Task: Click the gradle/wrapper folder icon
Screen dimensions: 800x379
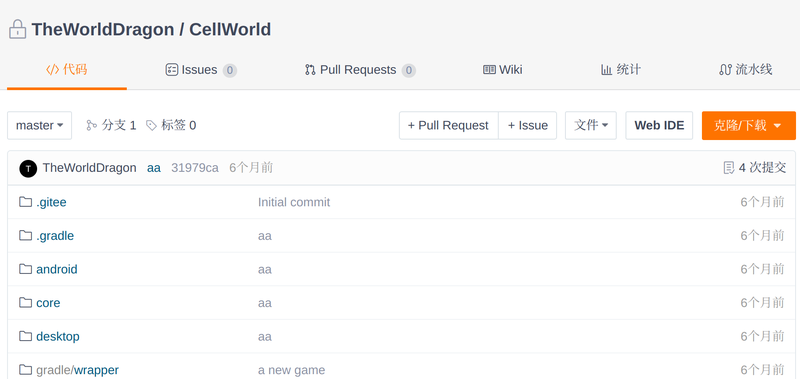Action: [x=26, y=370]
